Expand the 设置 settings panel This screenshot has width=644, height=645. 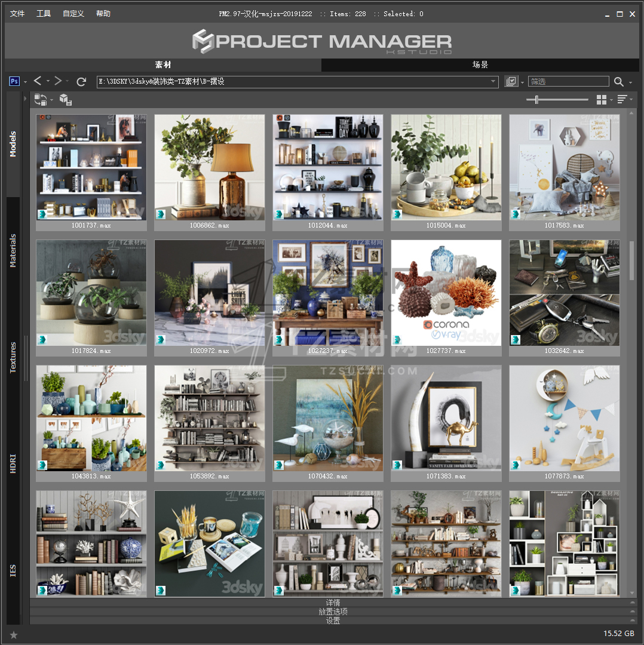[x=333, y=621]
